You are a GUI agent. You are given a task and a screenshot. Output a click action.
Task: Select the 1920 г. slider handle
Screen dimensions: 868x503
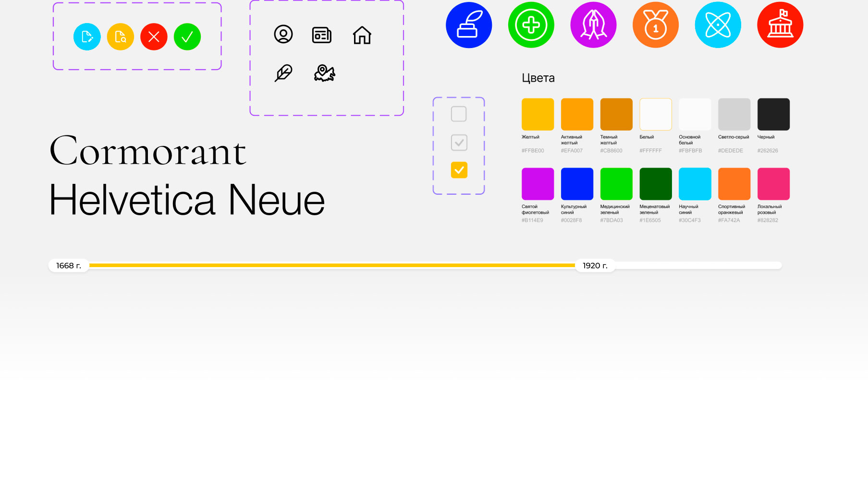point(595,266)
